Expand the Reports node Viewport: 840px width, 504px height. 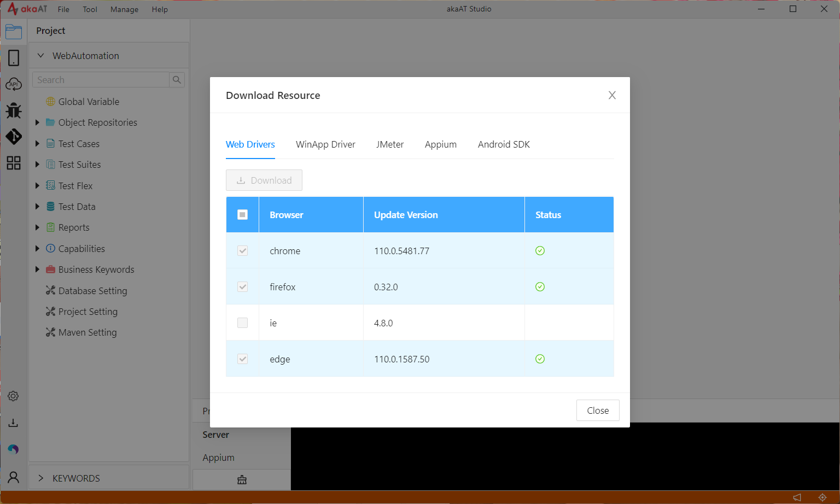37,227
